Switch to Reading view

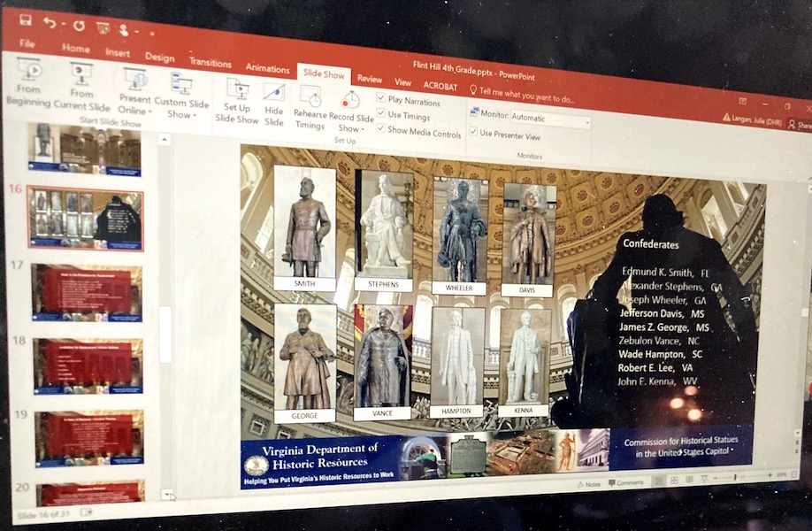pyautogui.click(x=689, y=479)
